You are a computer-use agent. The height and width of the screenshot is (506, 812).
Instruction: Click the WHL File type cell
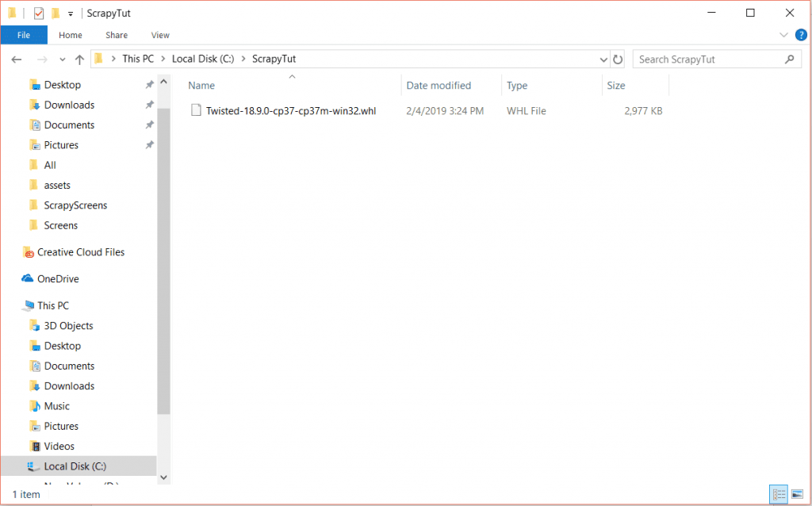[527, 111]
